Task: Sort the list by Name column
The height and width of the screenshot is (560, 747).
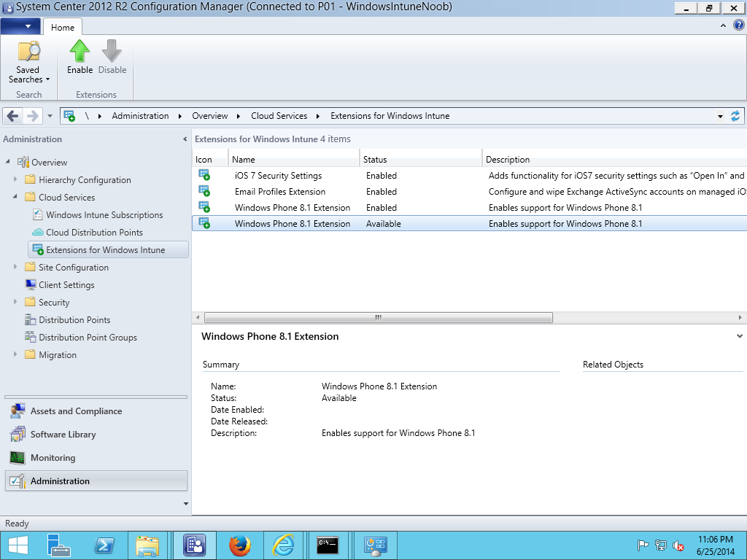Action: [293, 160]
